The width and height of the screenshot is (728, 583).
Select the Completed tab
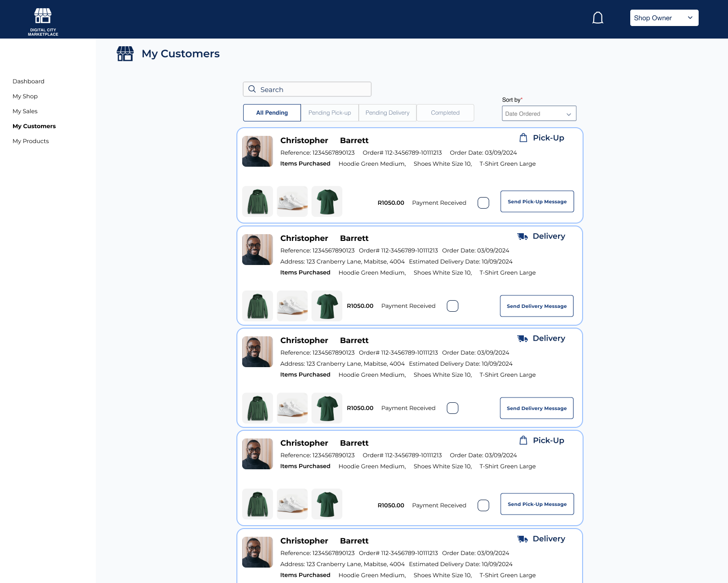(x=445, y=113)
